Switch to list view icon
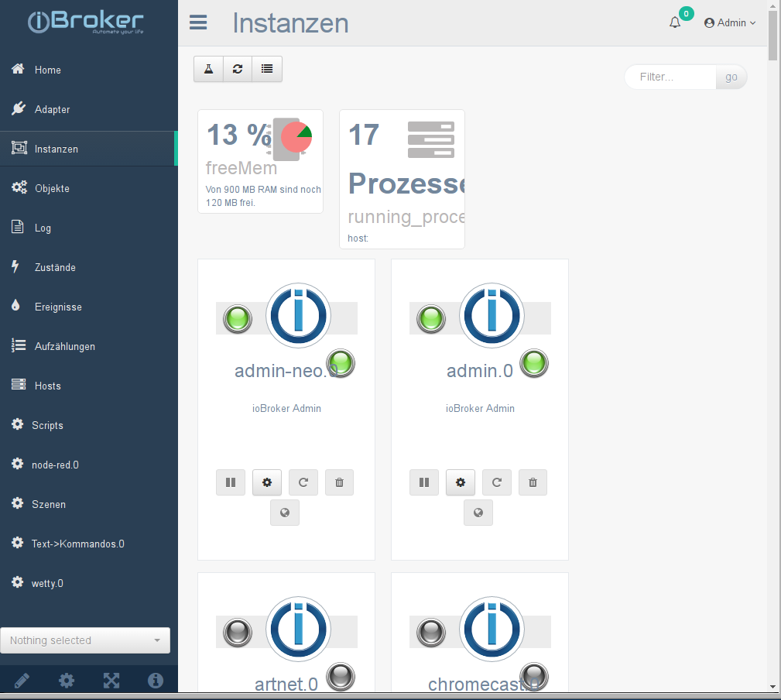781x700 pixels. tap(267, 69)
